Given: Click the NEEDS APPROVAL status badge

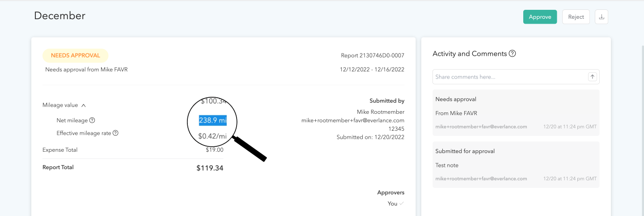Looking at the screenshot, I should coord(75,56).
